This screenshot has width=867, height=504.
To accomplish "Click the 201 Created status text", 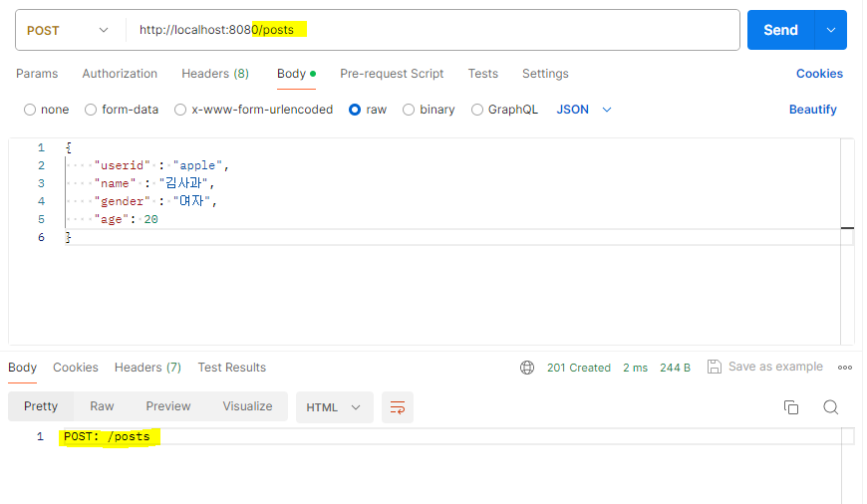I will click(x=578, y=369).
